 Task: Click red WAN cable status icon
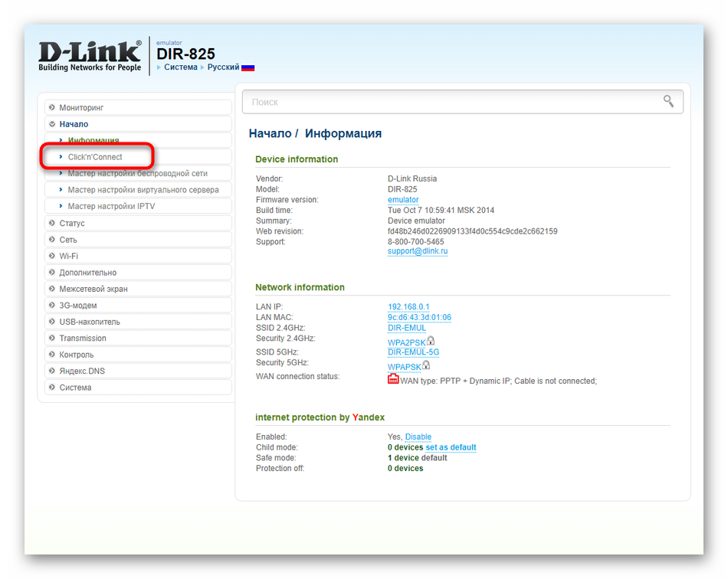(x=393, y=379)
